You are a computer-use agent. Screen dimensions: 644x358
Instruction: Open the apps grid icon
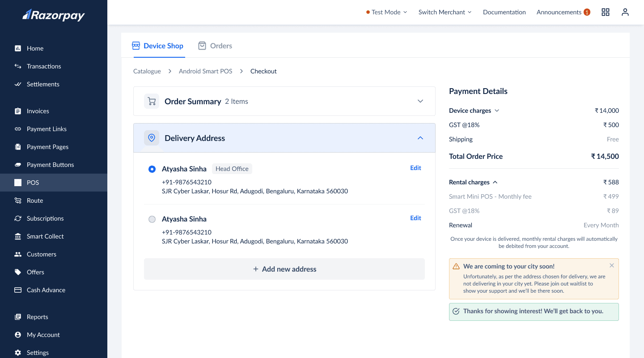(x=606, y=12)
